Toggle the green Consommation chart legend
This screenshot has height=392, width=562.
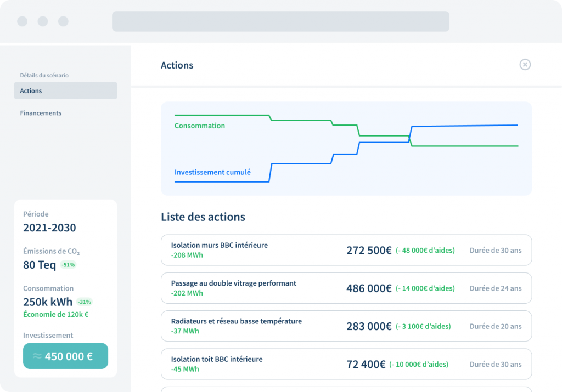(x=200, y=126)
